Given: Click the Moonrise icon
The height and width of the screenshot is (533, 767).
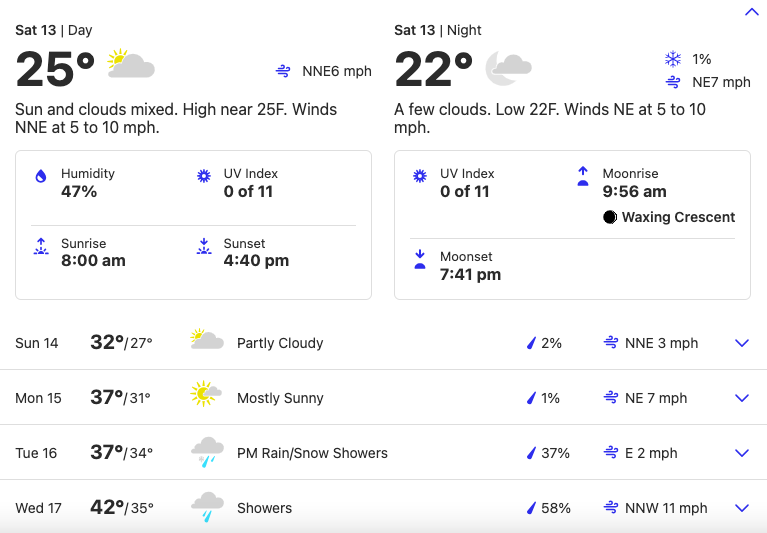Looking at the screenshot, I should (583, 177).
